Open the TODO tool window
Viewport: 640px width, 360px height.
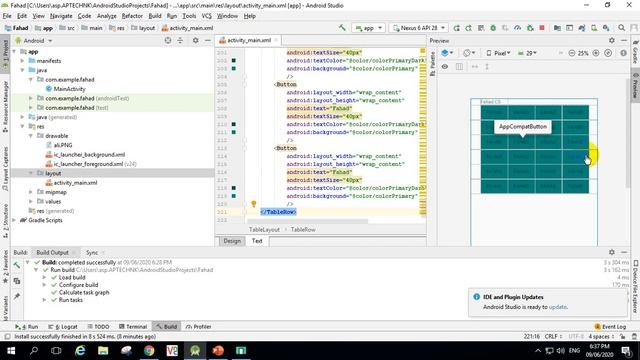pos(98,327)
